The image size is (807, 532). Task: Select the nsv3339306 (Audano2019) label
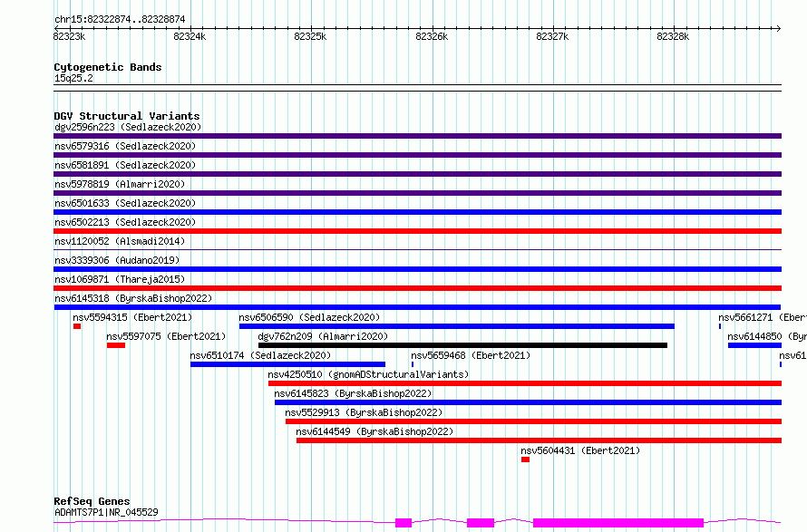coord(117,260)
